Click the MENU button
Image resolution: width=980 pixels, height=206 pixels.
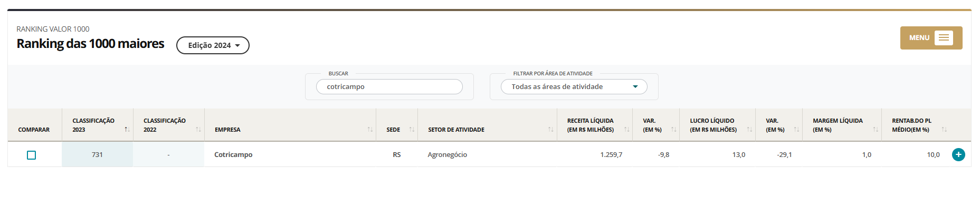coord(931,38)
